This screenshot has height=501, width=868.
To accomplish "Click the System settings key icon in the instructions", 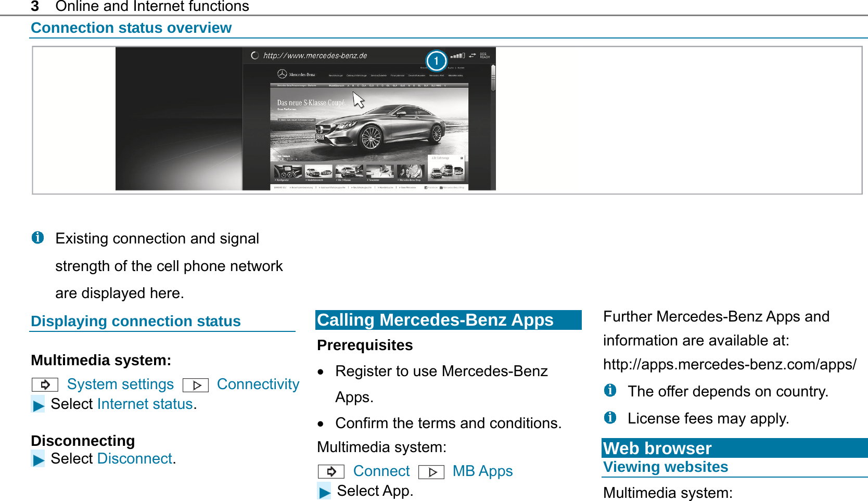I will coord(44,384).
